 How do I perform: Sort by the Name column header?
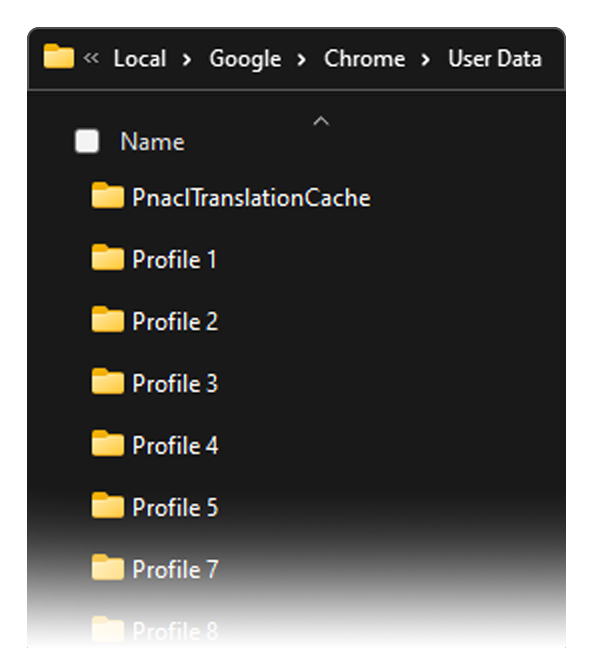152,142
